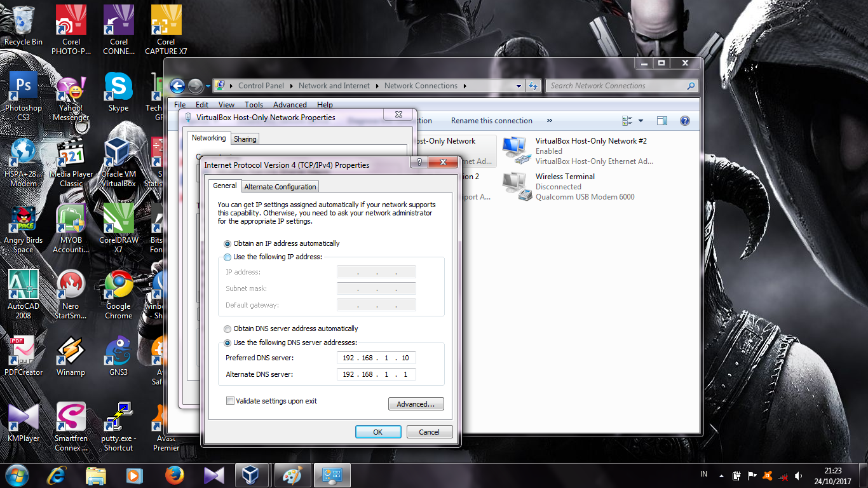
Task: Open the Avast tray icon
Action: 767,475
